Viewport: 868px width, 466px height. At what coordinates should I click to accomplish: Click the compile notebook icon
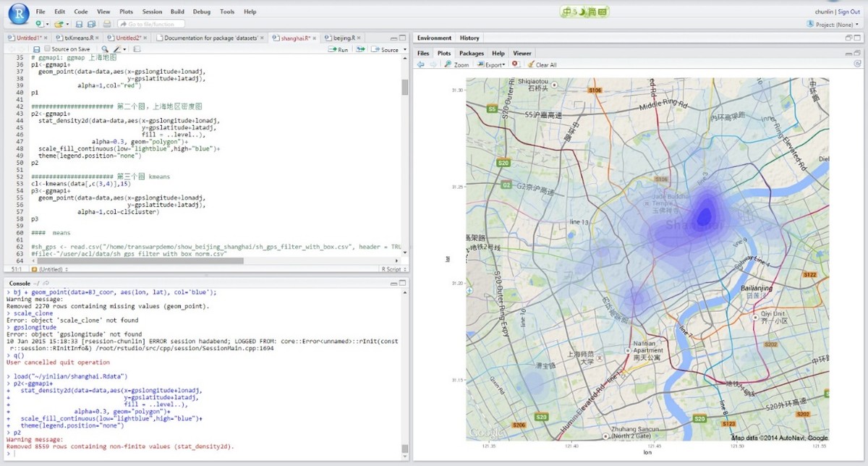pyautogui.click(x=137, y=49)
